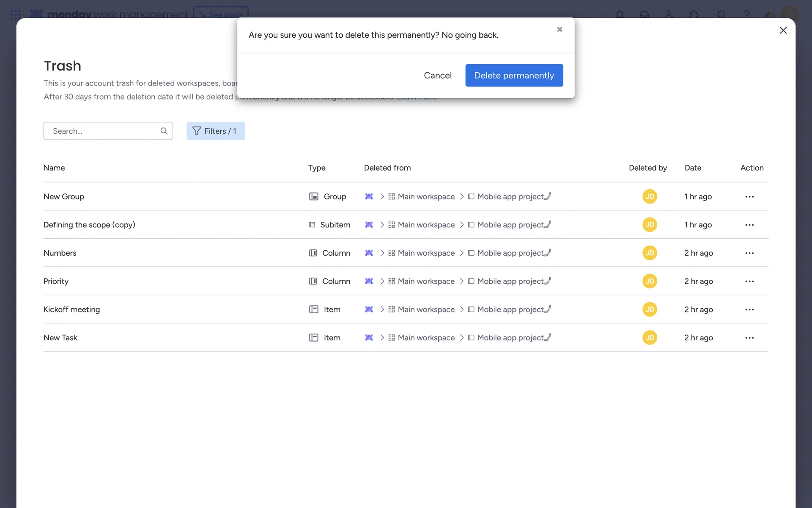
Task: Click the search magnifier icon
Action: coord(164,131)
